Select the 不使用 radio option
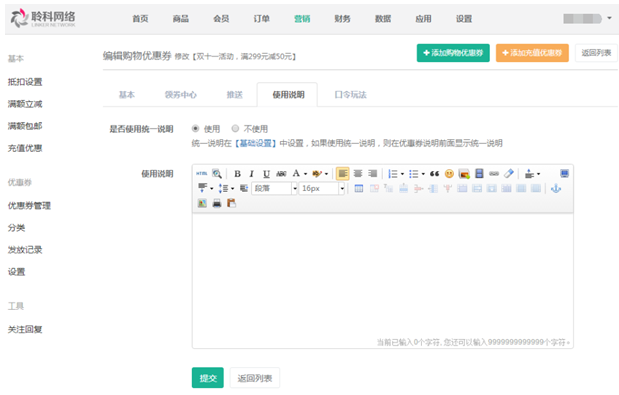Image resolution: width=619 pixels, height=395 pixels. pos(235,129)
